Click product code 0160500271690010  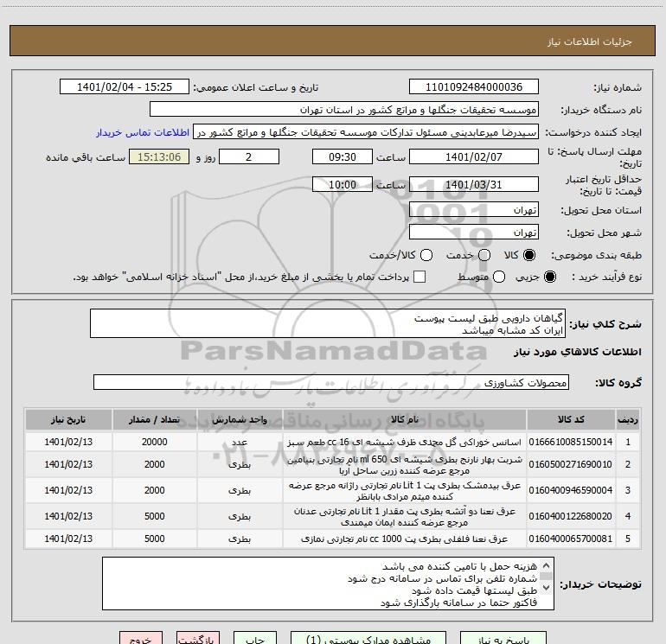tap(571, 464)
